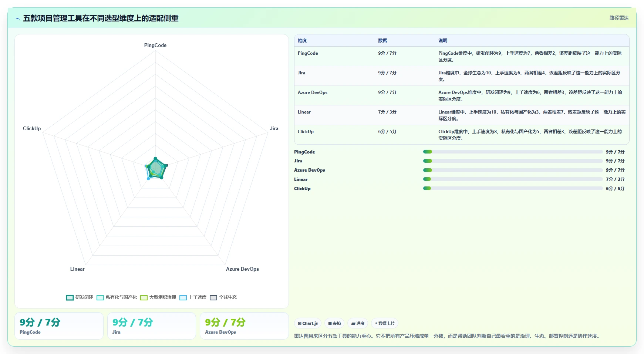Select the Jira cell in the table
The image size is (644, 354).
click(301, 73)
